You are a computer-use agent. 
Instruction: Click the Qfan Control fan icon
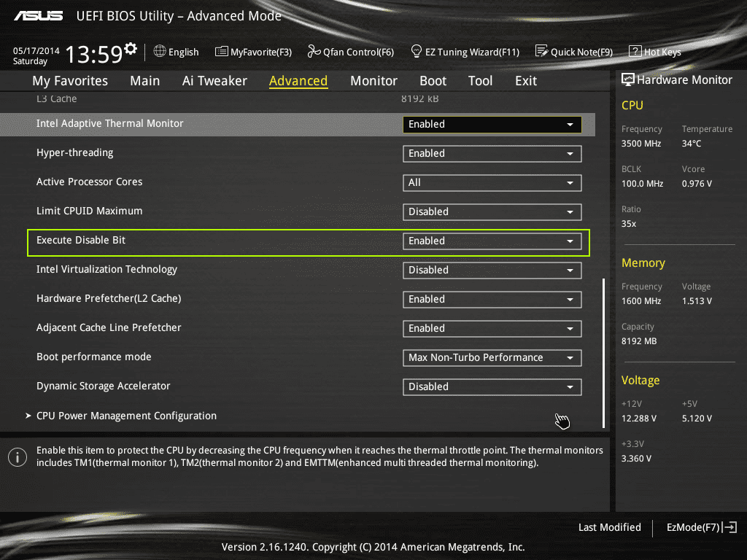coord(314,51)
